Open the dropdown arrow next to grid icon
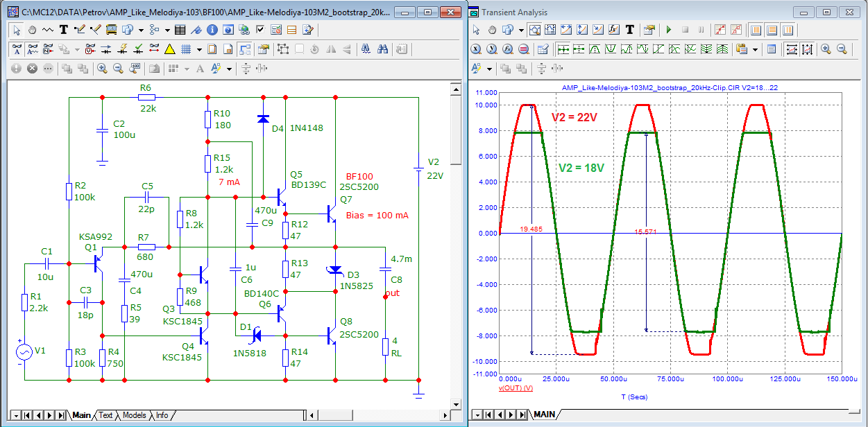 [x=199, y=49]
